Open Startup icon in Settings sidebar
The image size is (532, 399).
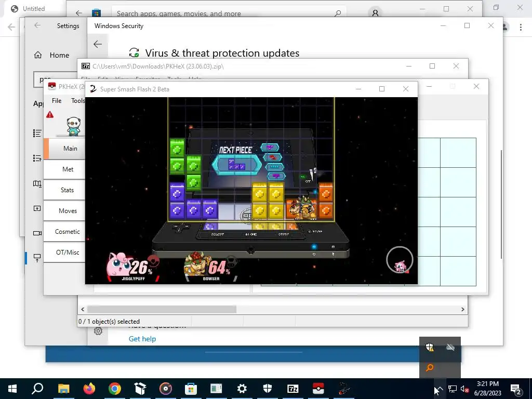[x=37, y=258]
